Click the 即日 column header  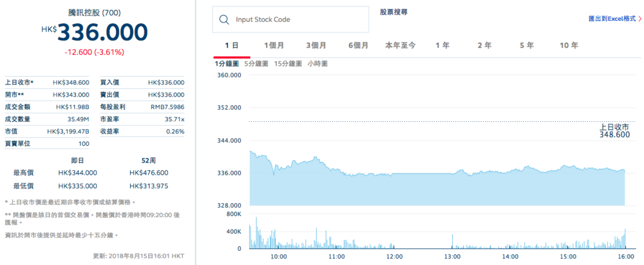(78, 161)
